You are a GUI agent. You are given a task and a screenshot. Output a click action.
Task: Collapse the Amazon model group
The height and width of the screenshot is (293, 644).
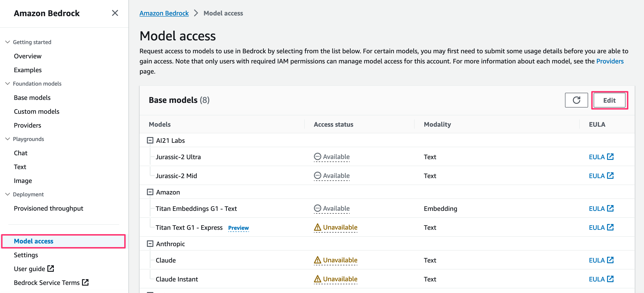pyautogui.click(x=150, y=192)
